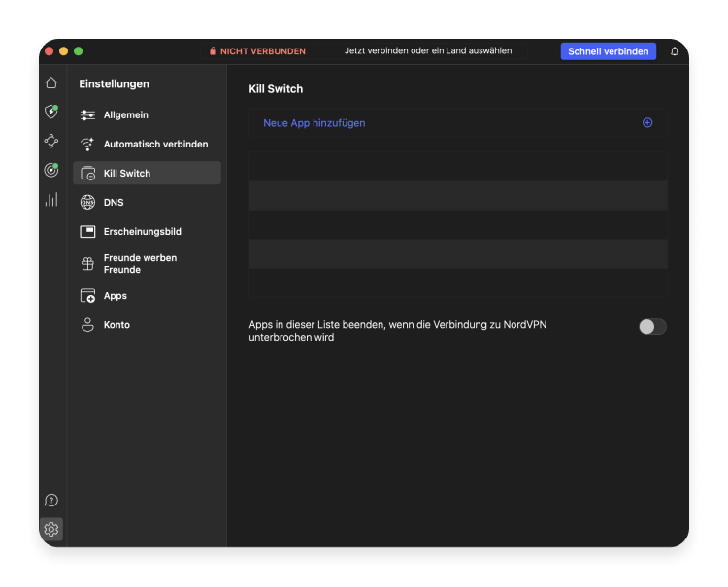Click the Schnell verbinden button

coord(608,51)
